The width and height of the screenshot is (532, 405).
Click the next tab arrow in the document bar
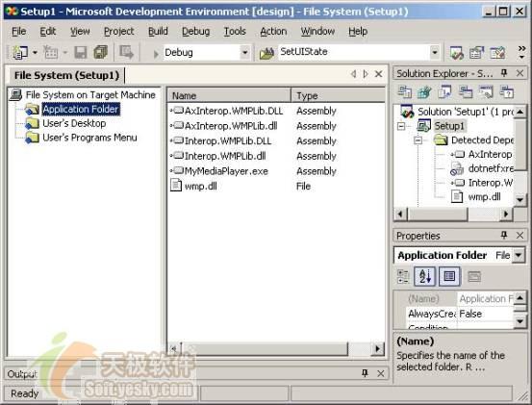(366, 74)
